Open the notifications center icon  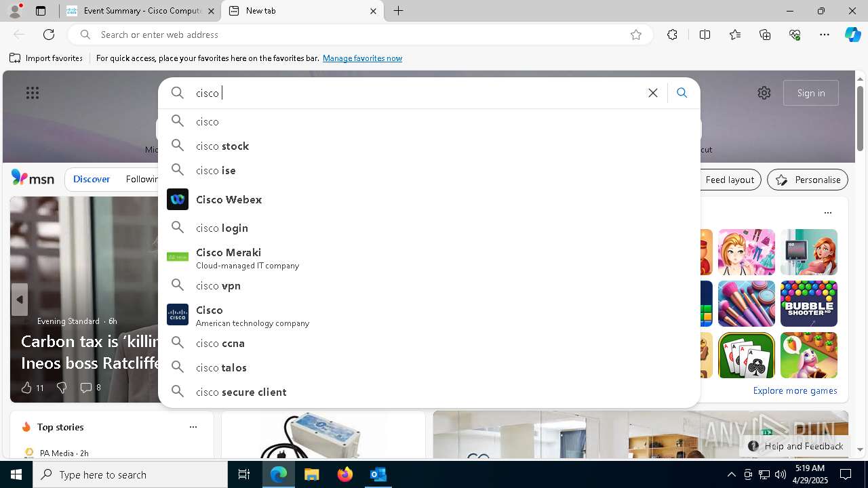(846, 474)
